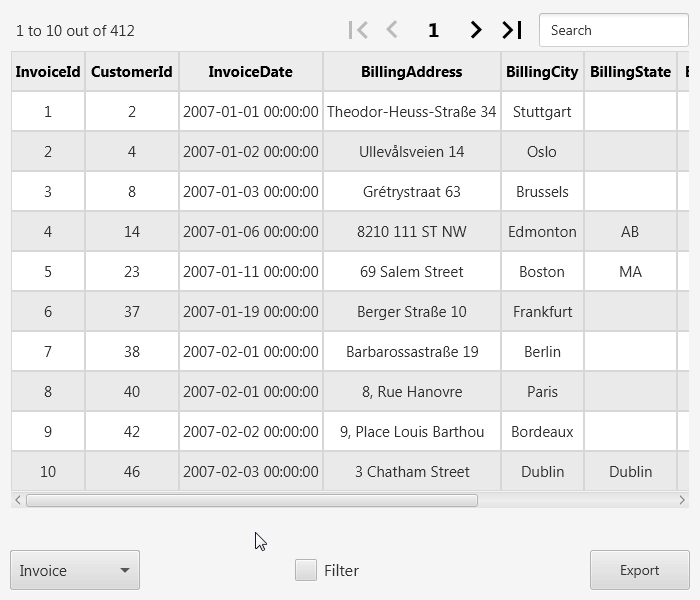Viewport: 700px width, 600px height.
Task: Sort by InvoiceId column header
Action: click(x=48, y=72)
